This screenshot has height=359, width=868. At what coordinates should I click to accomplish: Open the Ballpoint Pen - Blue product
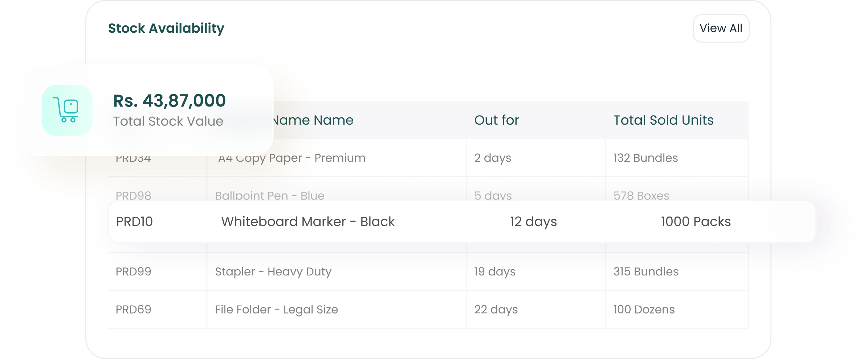(x=269, y=195)
